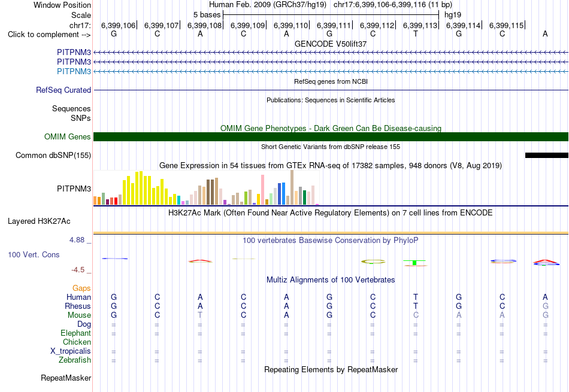Viewport: 569px width, 392px height.
Task: Click the 'Human' species row label
Action: point(78,297)
